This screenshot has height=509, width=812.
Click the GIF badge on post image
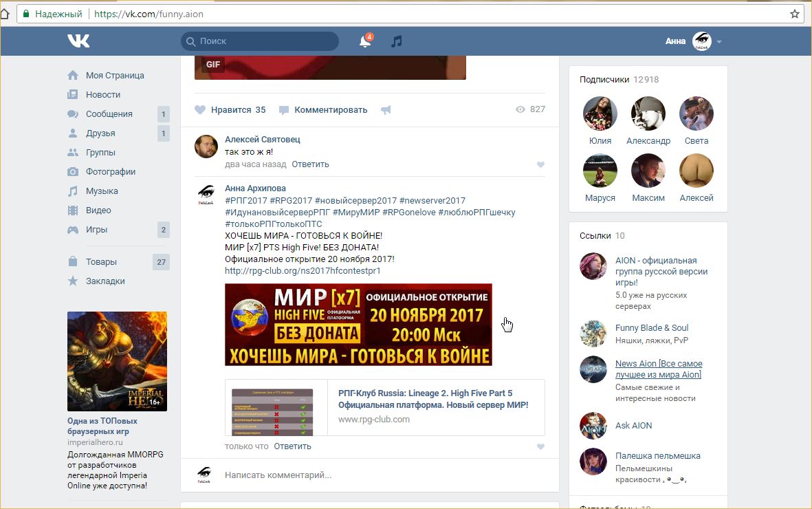[x=213, y=64]
